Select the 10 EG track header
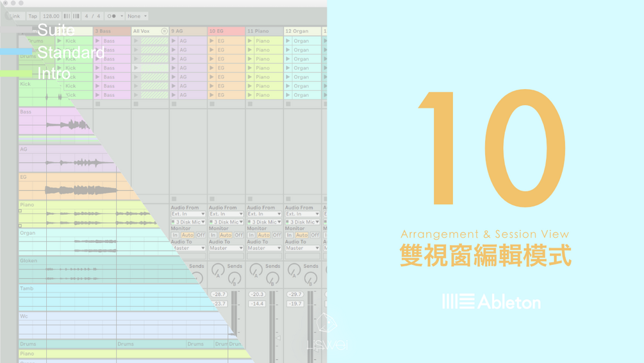Viewport: 644px width, 363px height. pyautogui.click(x=226, y=31)
